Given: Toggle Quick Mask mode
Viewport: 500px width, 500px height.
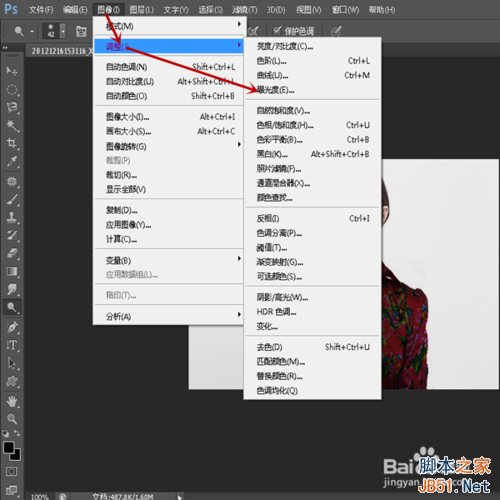Looking at the screenshot, I should pyautogui.click(x=12, y=471).
